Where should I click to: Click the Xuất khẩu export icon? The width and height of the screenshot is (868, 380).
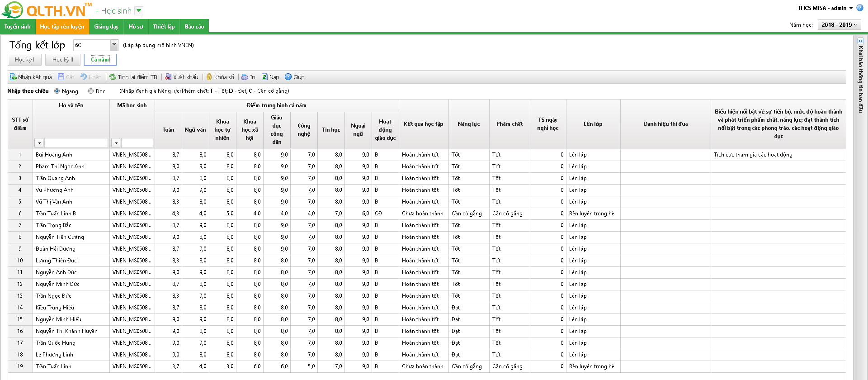click(x=168, y=77)
